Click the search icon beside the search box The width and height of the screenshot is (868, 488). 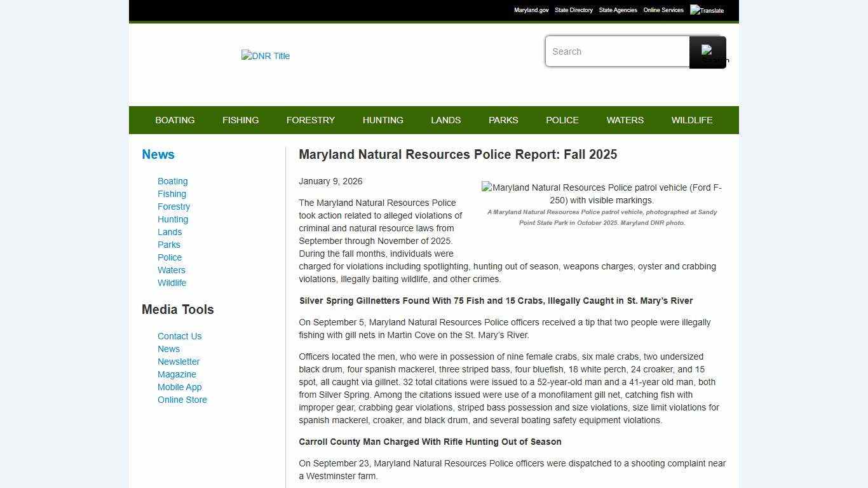tap(707, 51)
